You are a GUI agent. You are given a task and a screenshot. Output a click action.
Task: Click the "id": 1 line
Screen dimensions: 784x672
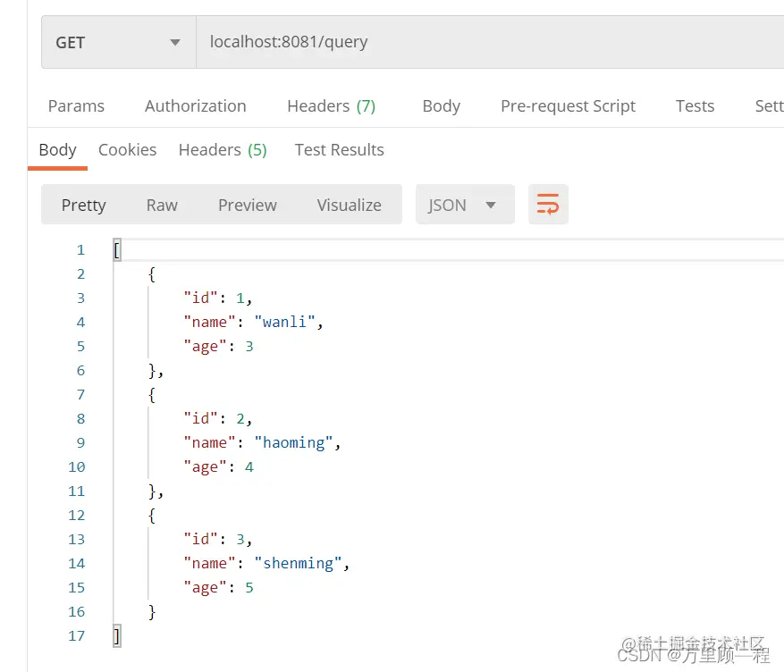pyautogui.click(x=217, y=298)
